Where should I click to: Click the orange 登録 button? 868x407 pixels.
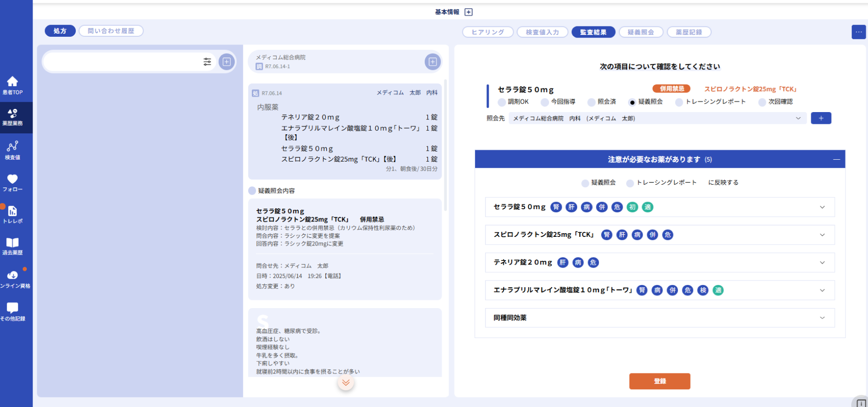click(x=659, y=381)
